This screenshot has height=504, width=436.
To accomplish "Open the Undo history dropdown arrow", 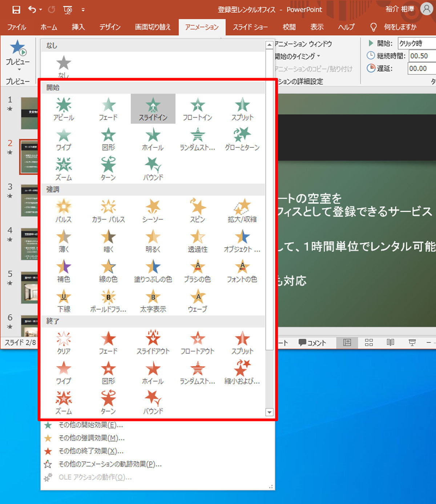I will tap(41, 10).
